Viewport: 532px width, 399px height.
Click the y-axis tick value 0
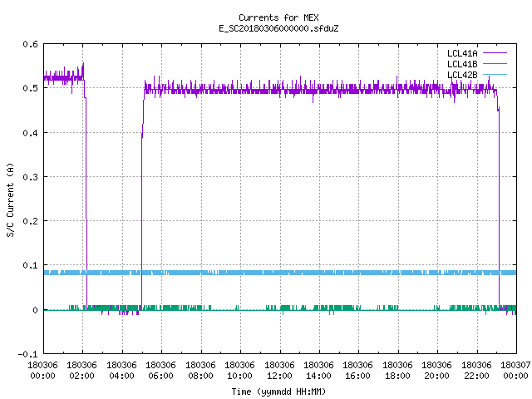click(35, 310)
